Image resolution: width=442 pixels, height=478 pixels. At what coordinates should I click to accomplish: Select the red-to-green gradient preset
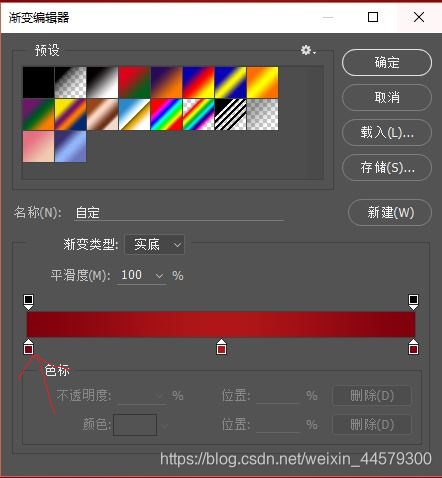coord(134,82)
